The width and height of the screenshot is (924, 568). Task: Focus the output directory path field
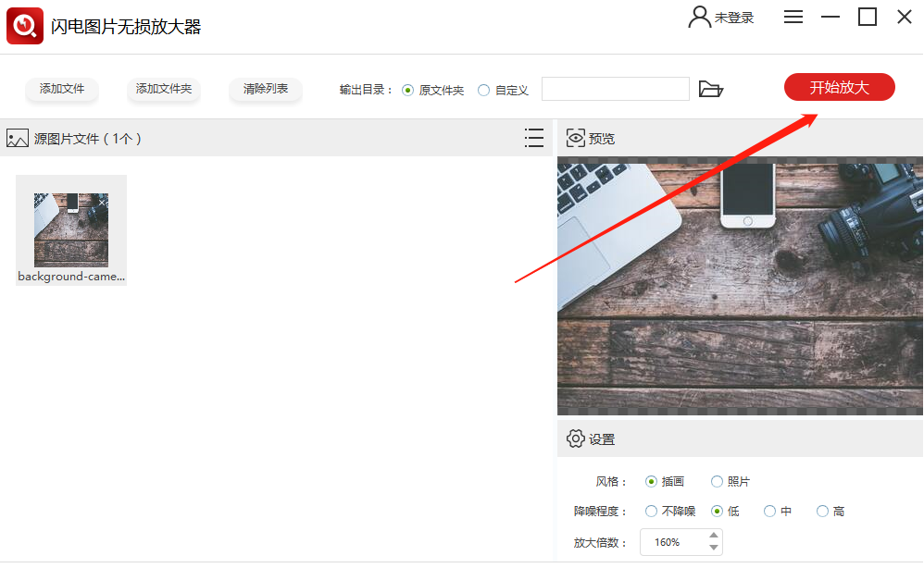coord(615,89)
